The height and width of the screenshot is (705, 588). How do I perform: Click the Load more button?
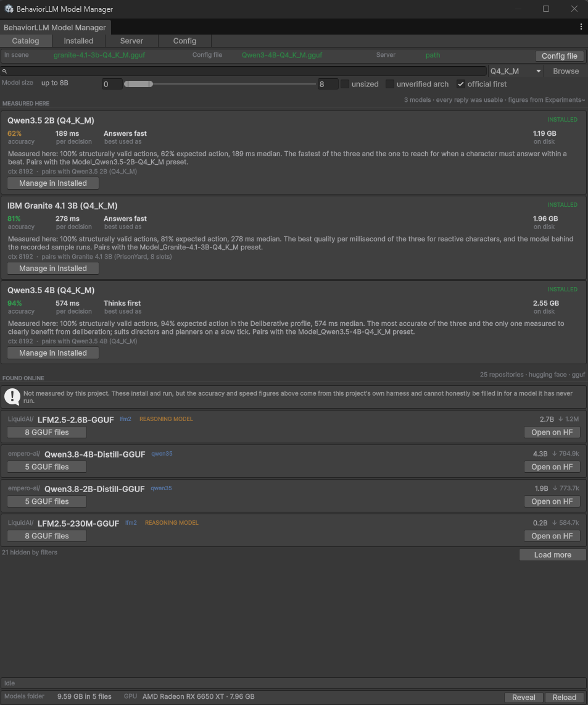(552, 555)
